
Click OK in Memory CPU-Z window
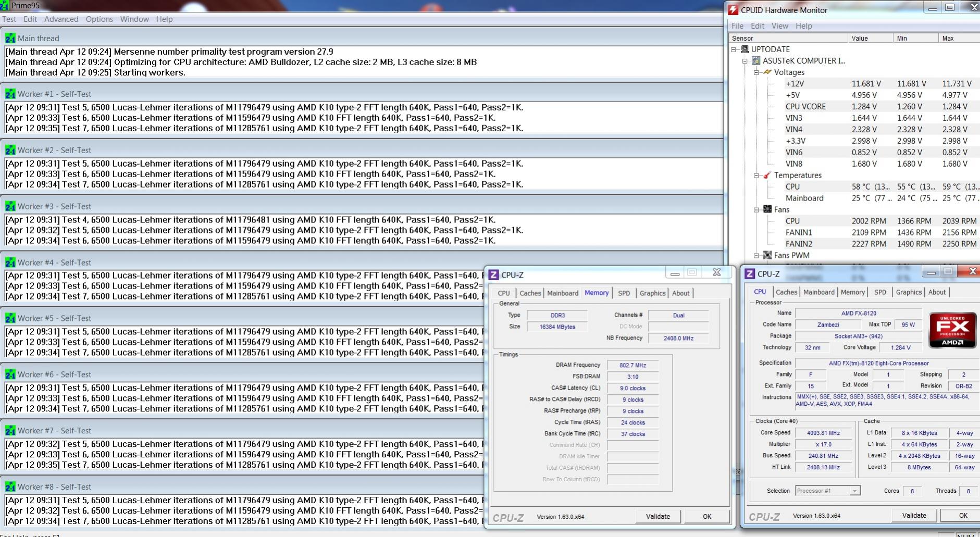click(x=707, y=516)
